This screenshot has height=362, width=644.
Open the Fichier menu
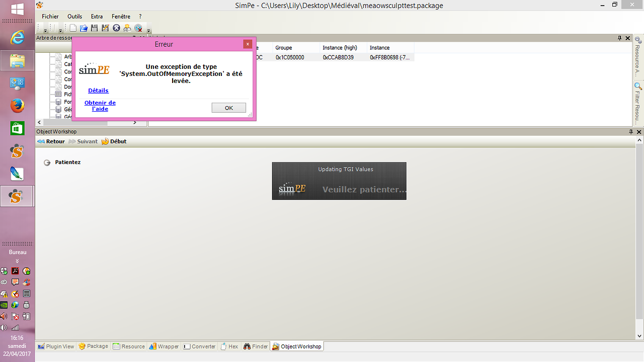tap(50, 17)
